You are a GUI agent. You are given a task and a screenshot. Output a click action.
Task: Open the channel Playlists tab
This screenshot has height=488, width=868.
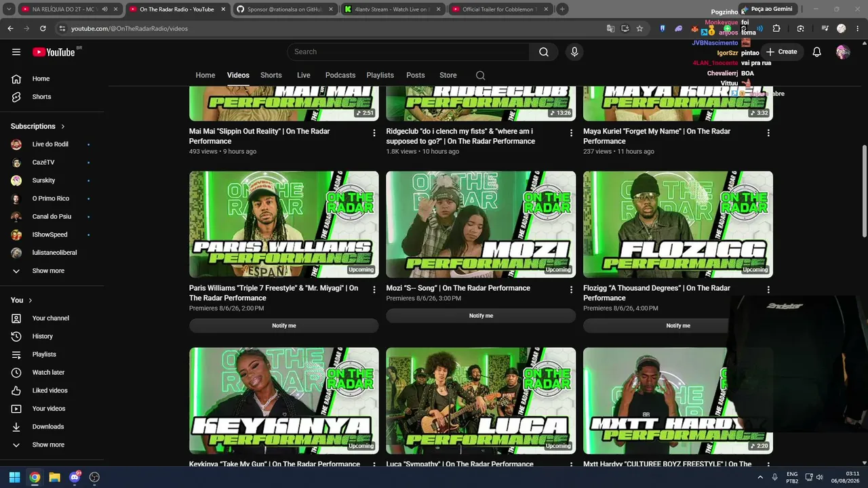(380, 75)
